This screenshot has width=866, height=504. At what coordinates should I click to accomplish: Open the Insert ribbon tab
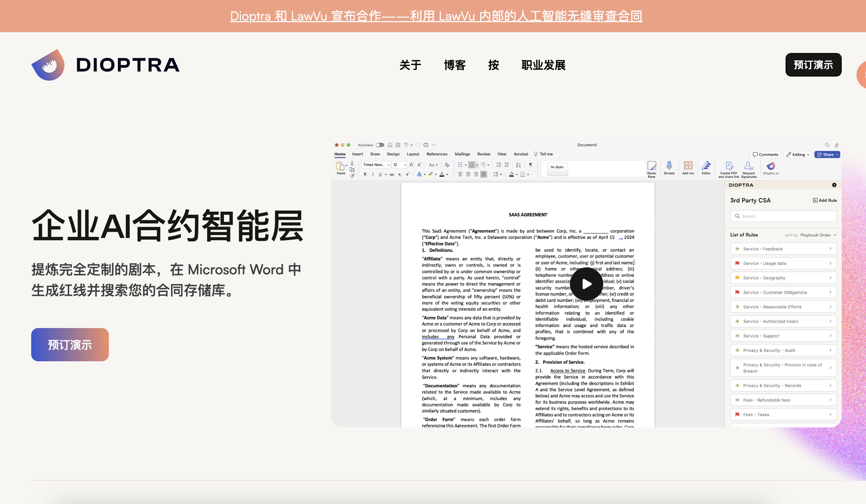click(x=357, y=154)
